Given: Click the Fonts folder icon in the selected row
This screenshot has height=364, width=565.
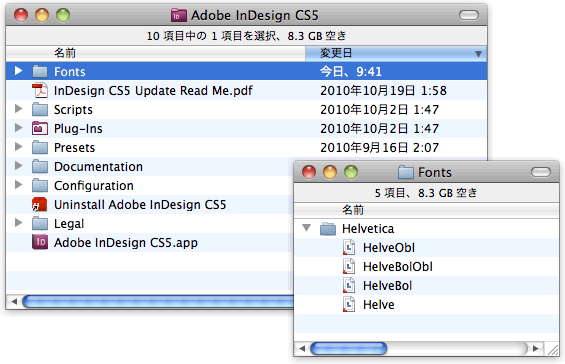Looking at the screenshot, I should click(x=40, y=71).
